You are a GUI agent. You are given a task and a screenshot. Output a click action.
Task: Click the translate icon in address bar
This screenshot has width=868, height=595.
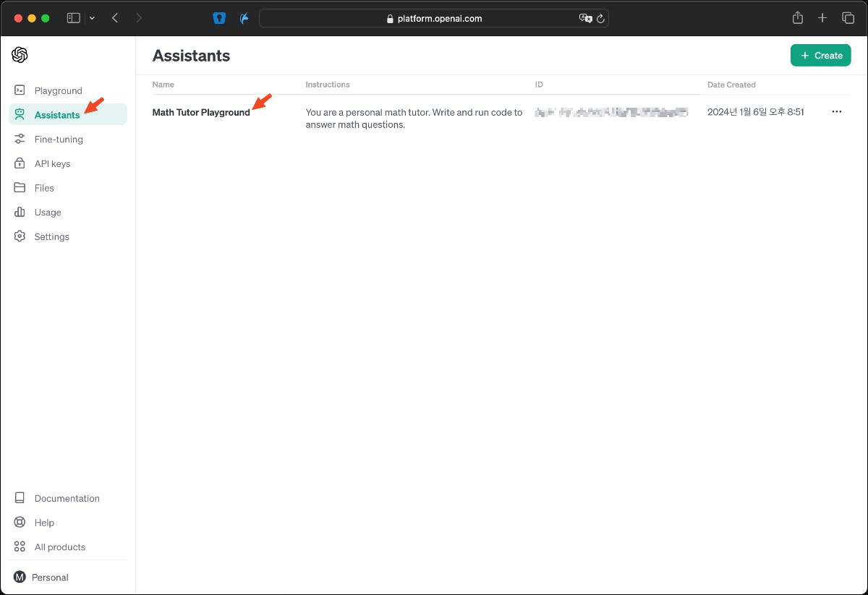coord(586,19)
